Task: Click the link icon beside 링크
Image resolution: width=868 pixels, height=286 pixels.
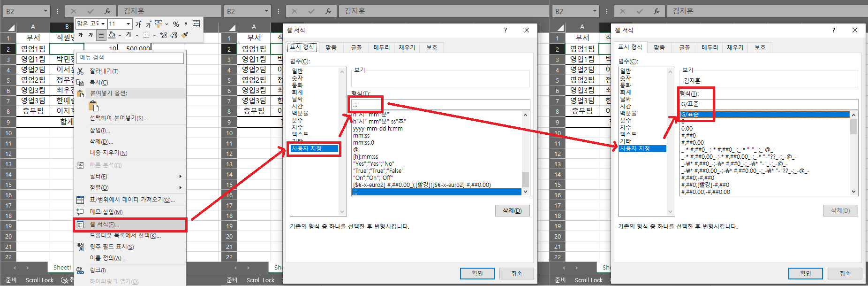Action: [80, 271]
